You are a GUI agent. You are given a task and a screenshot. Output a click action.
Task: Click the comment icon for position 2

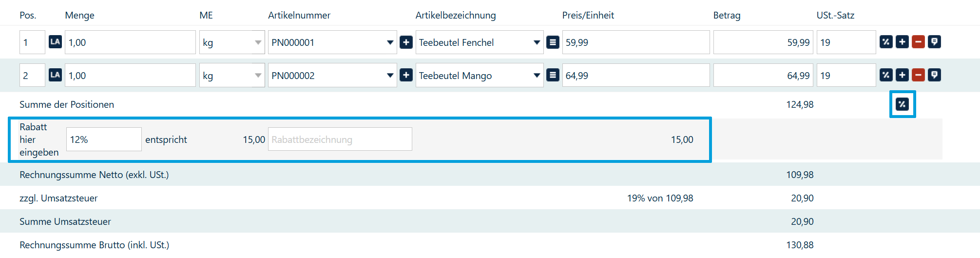pyautogui.click(x=934, y=75)
